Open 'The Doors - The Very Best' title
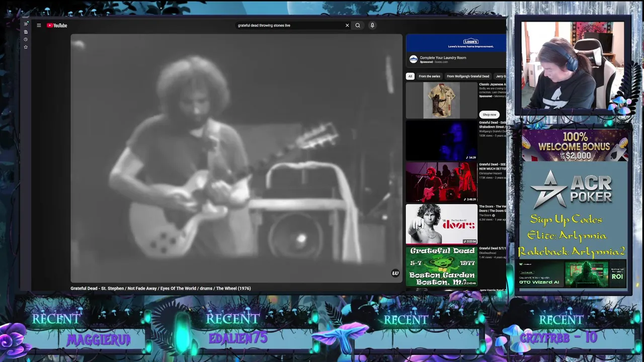644x362 pixels. (x=493, y=208)
